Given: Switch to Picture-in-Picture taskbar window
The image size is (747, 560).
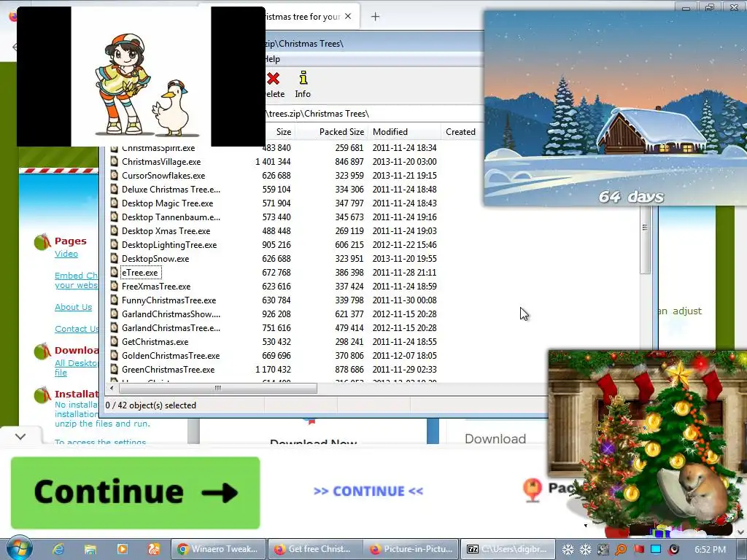Looking at the screenshot, I should (411, 549).
